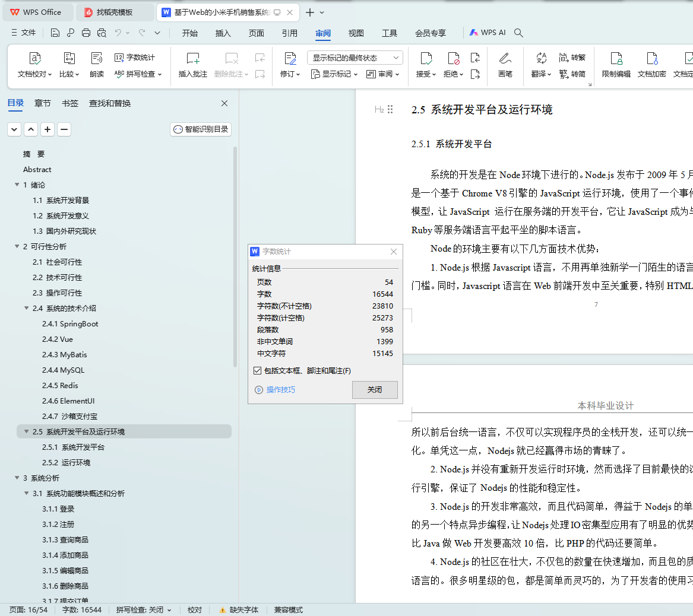Open the 文件 menu
693x616 pixels.
pyautogui.click(x=23, y=33)
